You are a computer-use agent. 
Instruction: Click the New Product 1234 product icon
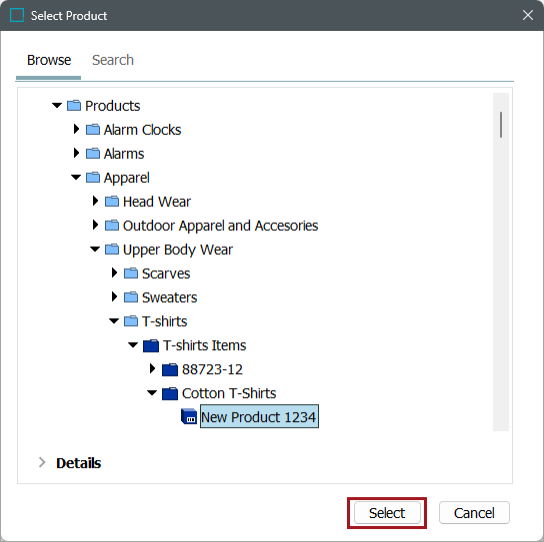pos(189,416)
